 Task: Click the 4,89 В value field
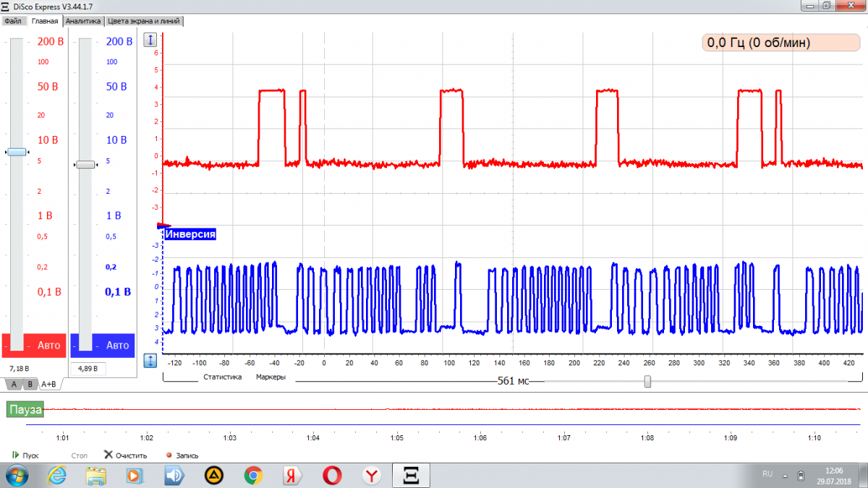[89, 369]
